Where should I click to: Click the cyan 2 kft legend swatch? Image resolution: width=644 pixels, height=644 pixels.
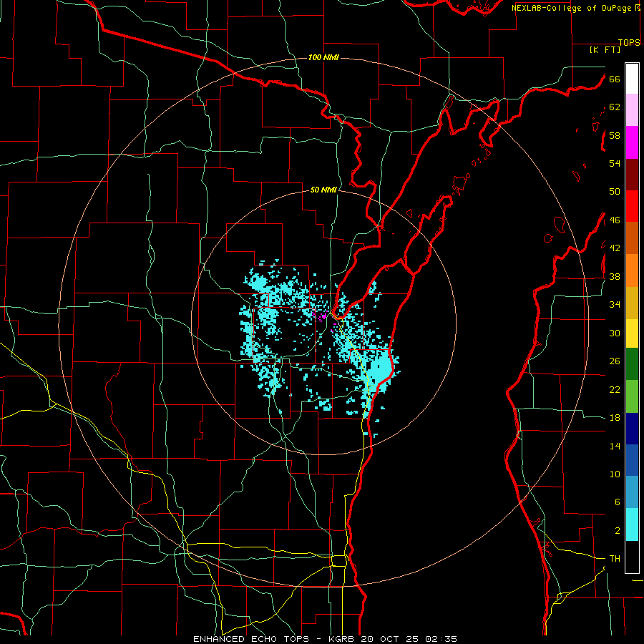coord(632,525)
